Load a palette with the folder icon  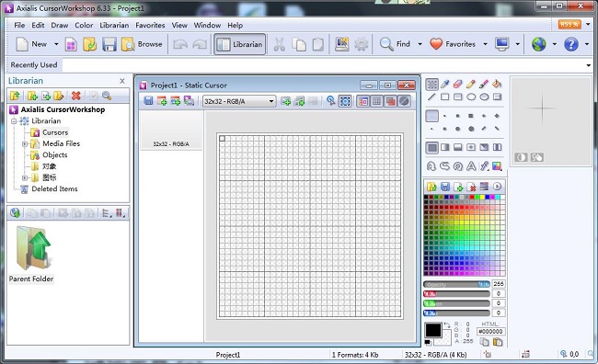click(431, 187)
